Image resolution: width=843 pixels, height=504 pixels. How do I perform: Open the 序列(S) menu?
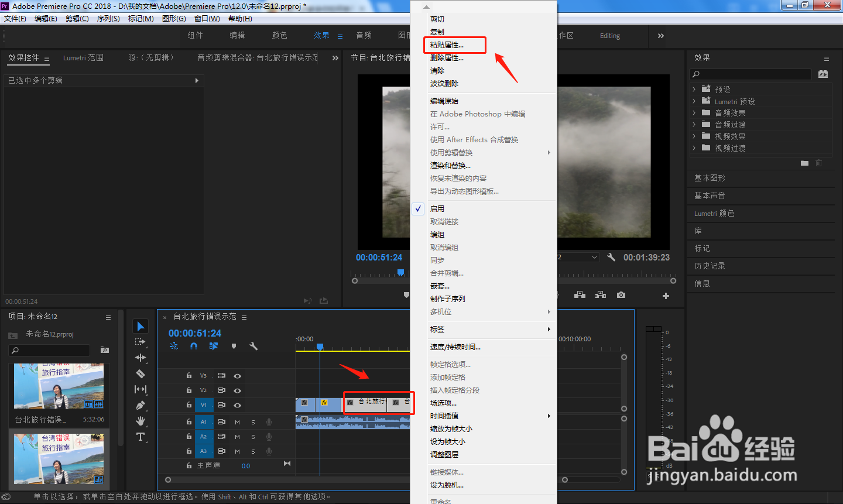(x=108, y=19)
